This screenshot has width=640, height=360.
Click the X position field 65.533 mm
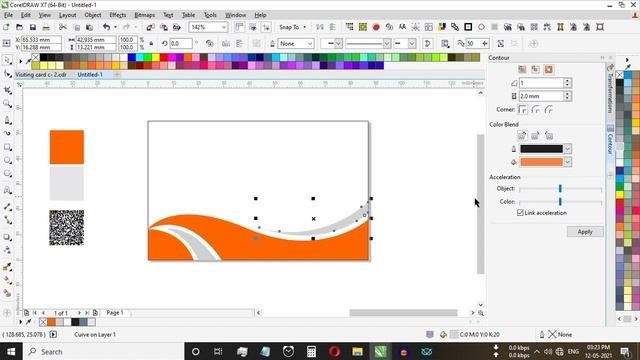point(41,40)
